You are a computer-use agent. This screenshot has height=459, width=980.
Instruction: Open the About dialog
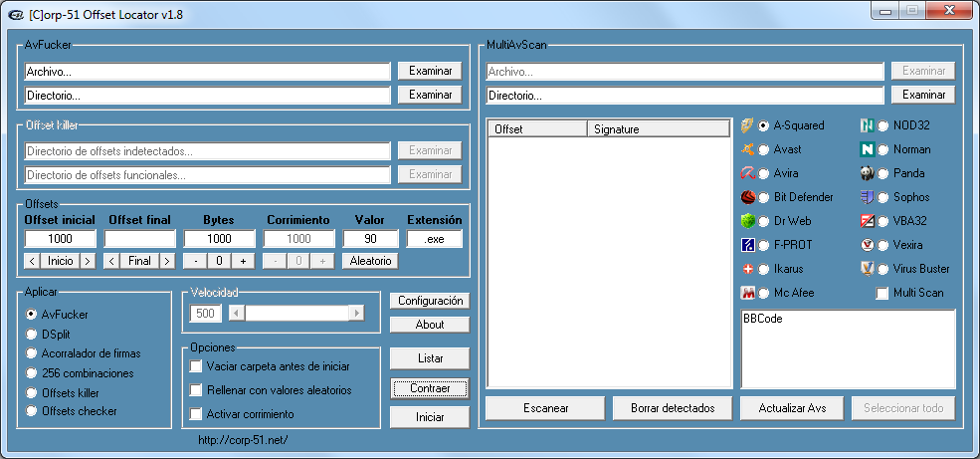click(430, 325)
